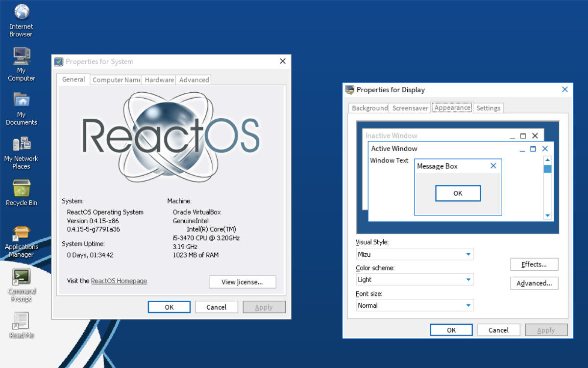The image size is (588, 368).
Task: Click the '0 Days, 01:34:42' uptime value
Action: [x=90, y=255]
